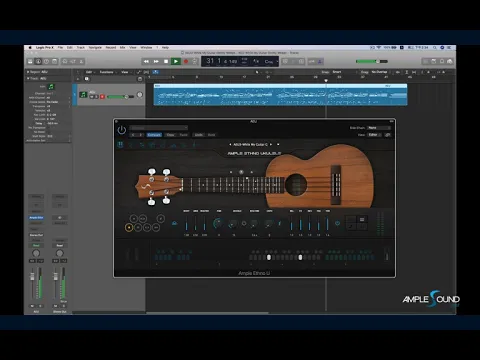Duplicate track using track header icon
The height and width of the screenshot is (360, 480).
click(x=87, y=79)
